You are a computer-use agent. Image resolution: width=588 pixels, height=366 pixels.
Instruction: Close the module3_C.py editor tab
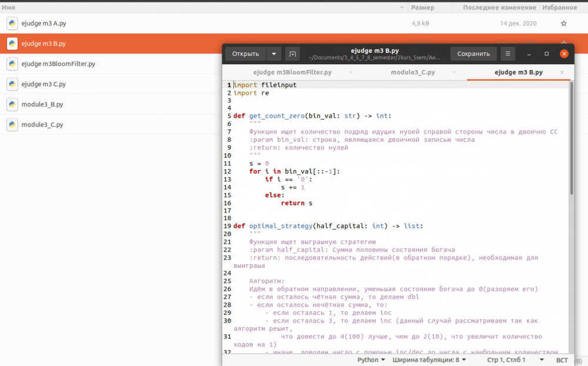click(455, 72)
